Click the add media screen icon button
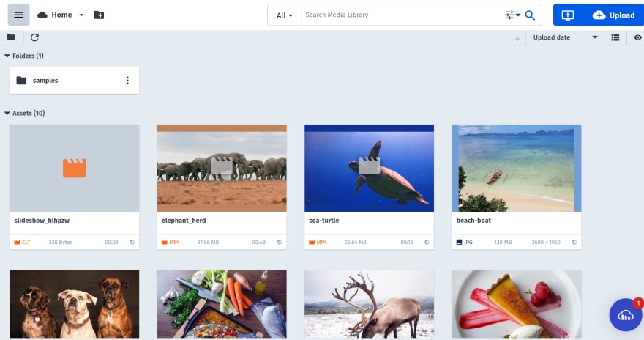Viewport: 644px width, 340px height. tap(568, 15)
